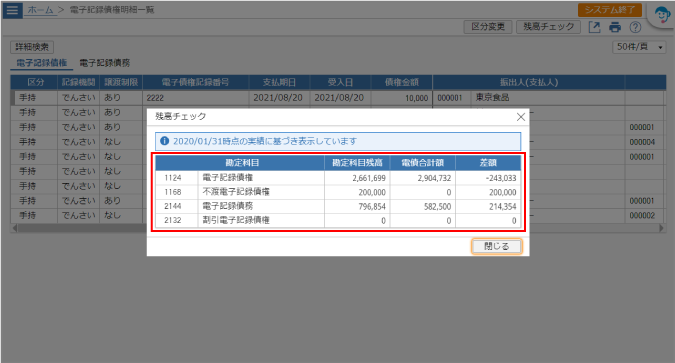Sort by the 記録機関 column header

tap(78, 82)
